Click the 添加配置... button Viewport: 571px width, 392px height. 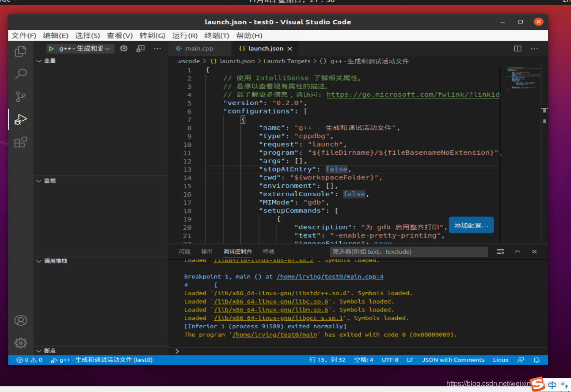[x=471, y=225]
